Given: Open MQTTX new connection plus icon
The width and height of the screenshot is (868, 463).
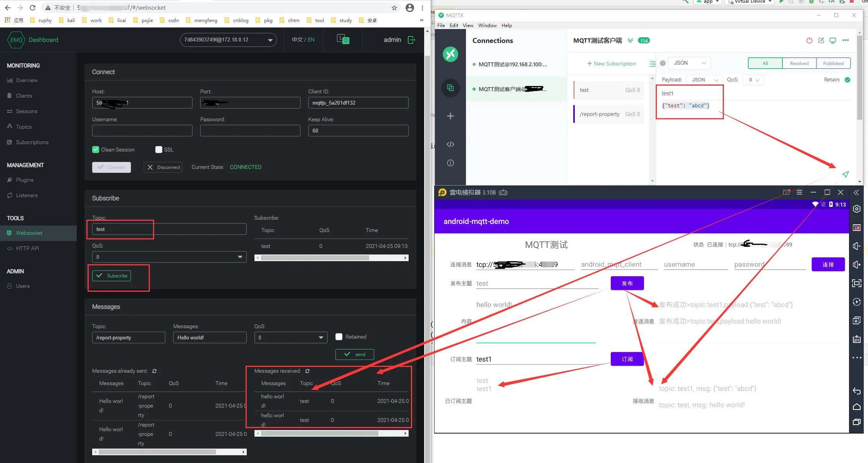Looking at the screenshot, I should (x=450, y=116).
